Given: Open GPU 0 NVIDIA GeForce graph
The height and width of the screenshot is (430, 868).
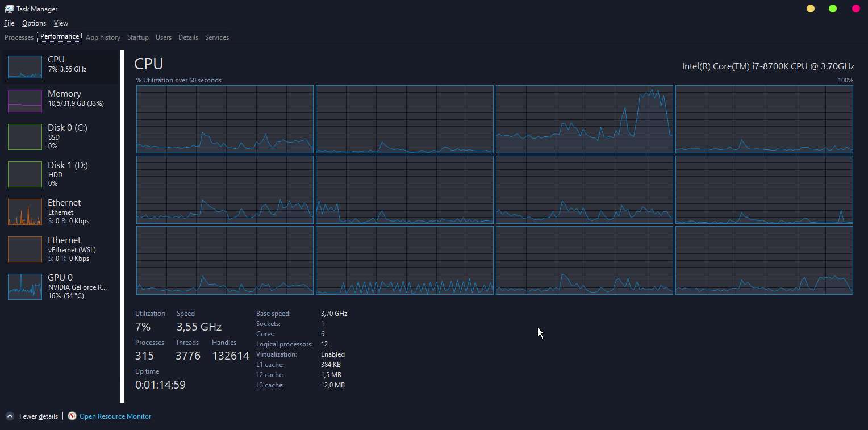Looking at the screenshot, I should pos(25,287).
